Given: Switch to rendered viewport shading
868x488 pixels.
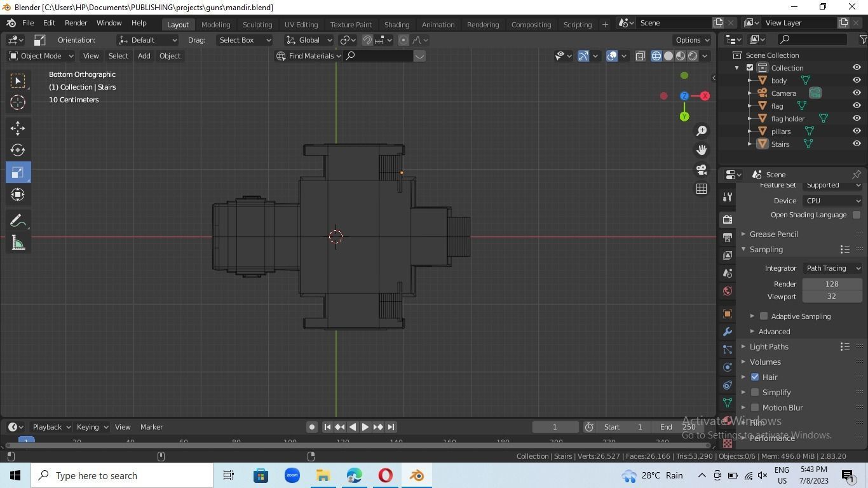Looking at the screenshot, I should click(x=693, y=56).
